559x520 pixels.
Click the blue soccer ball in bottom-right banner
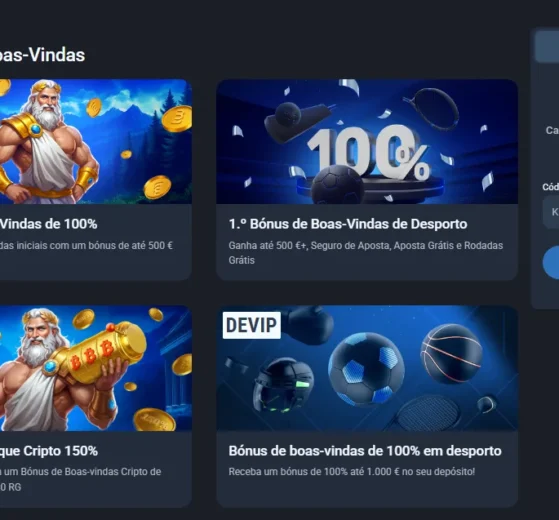pyautogui.click(x=366, y=369)
